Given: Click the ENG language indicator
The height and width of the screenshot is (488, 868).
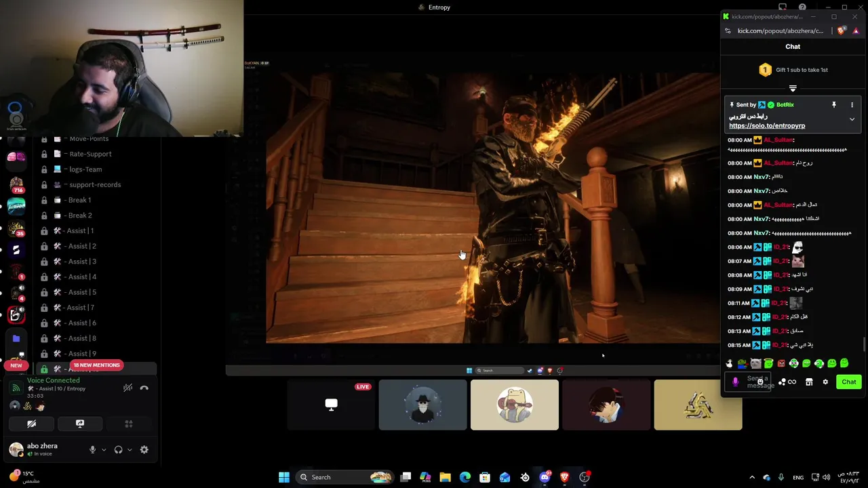Looking at the screenshot, I should click(799, 477).
